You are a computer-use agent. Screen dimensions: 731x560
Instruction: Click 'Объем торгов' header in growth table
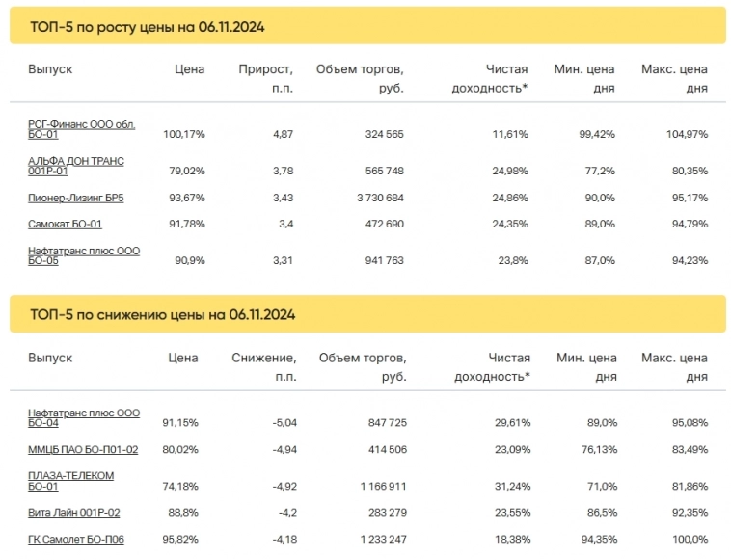(360, 78)
